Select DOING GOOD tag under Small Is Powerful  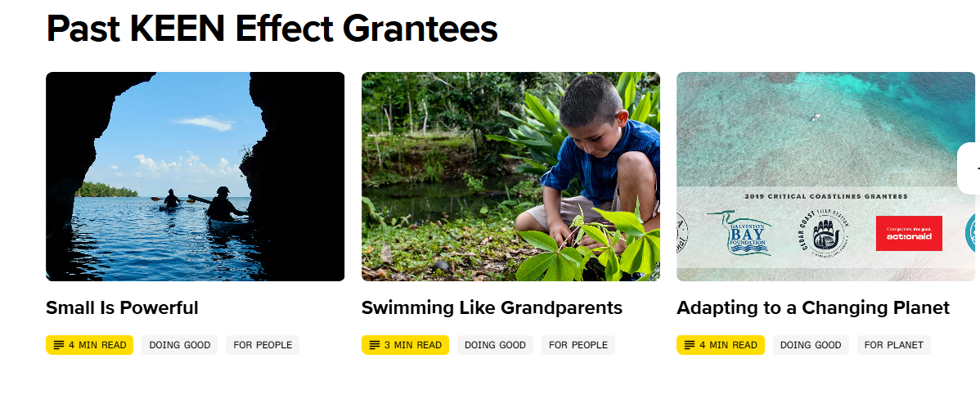pyautogui.click(x=179, y=345)
